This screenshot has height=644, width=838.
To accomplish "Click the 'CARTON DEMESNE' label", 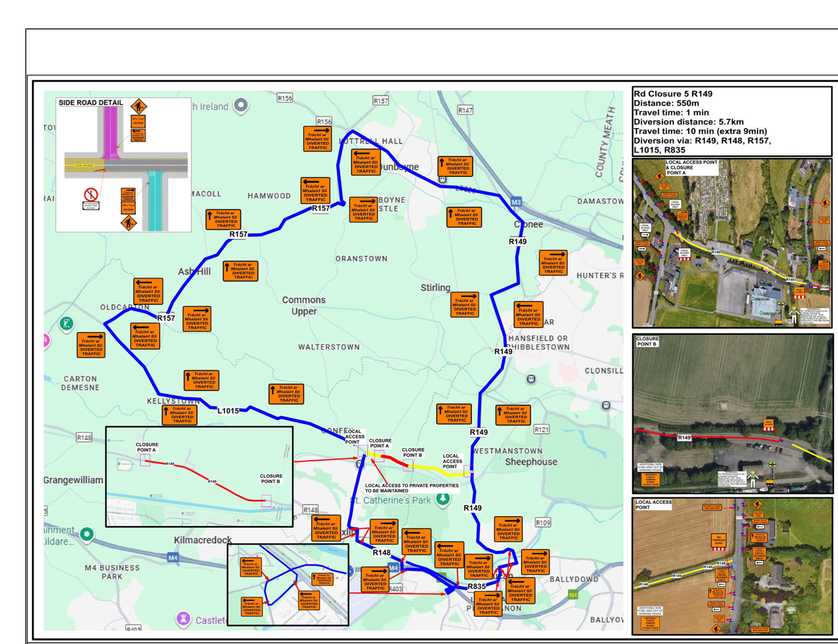I will point(81,383).
